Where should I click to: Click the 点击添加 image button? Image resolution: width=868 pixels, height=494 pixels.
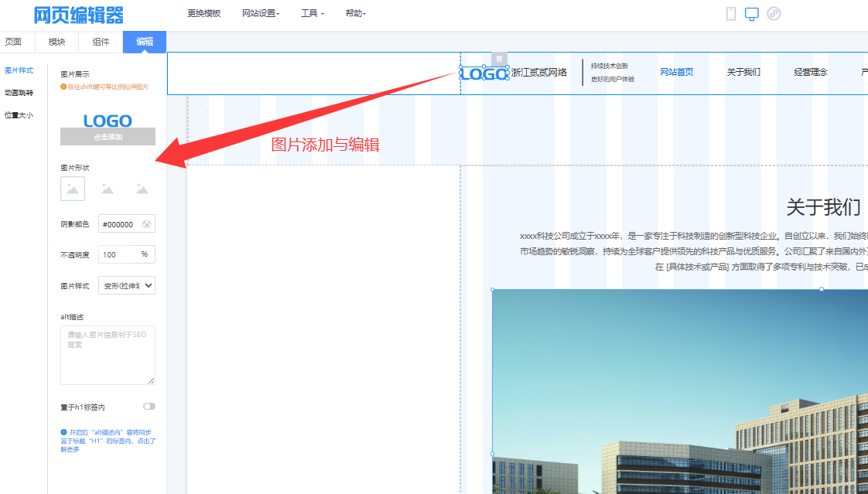(108, 137)
